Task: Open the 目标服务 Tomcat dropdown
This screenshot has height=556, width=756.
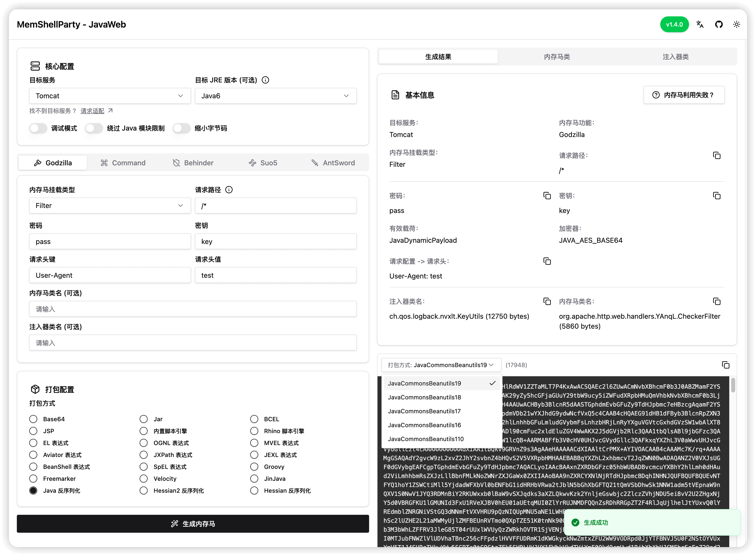Action: 110,96
